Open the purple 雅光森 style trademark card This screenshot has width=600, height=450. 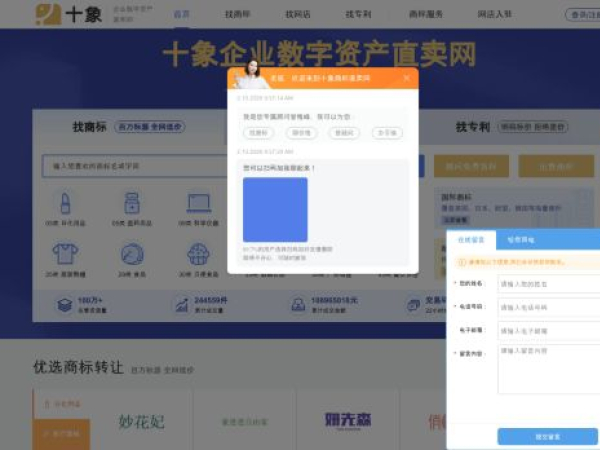coord(348,420)
